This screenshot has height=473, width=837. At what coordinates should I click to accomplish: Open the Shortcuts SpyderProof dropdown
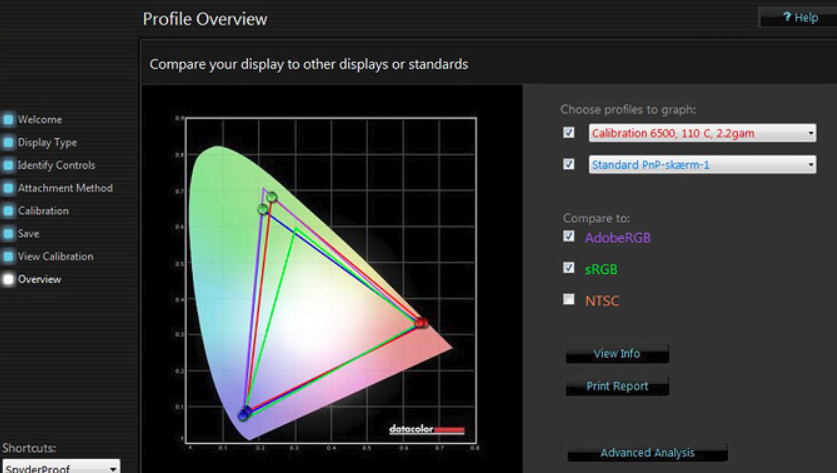(x=61, y=466)
